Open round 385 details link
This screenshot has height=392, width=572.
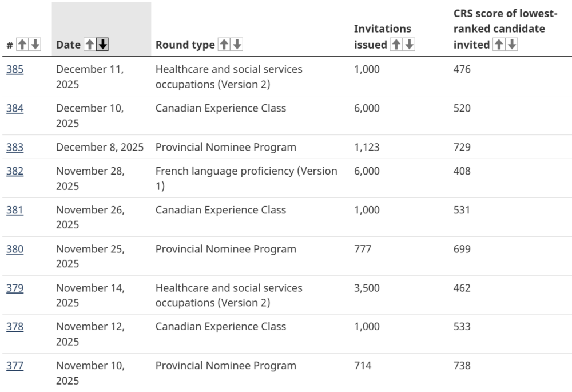click(15, 69)
